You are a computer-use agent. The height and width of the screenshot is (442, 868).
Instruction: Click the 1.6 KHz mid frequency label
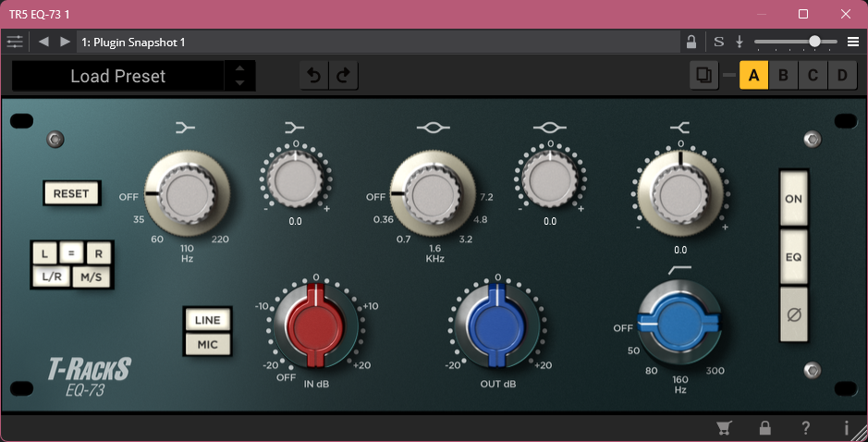click(434, 248)
